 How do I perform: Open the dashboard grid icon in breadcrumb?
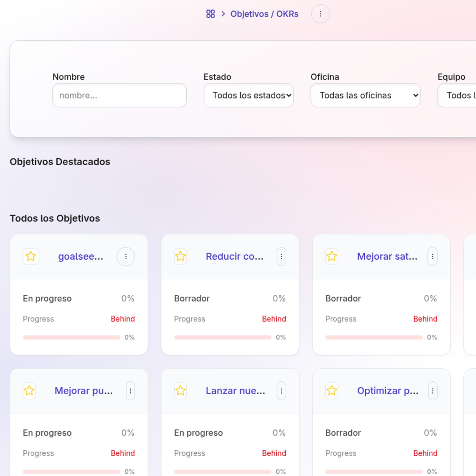(x=210, y=14)
